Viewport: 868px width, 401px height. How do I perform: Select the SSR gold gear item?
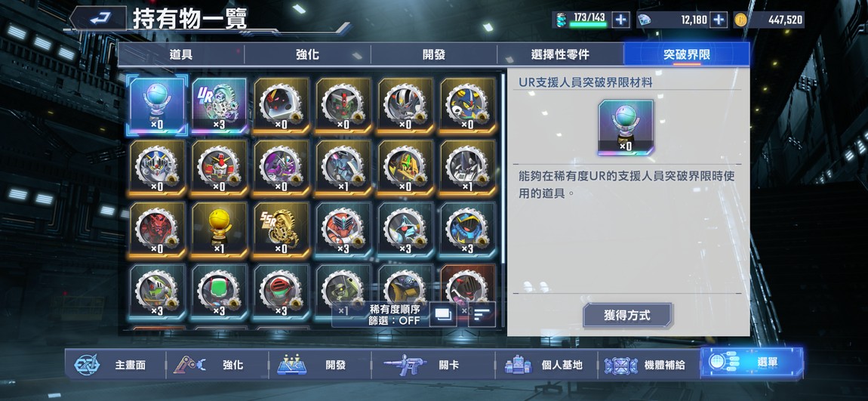(x=282, y=230)
